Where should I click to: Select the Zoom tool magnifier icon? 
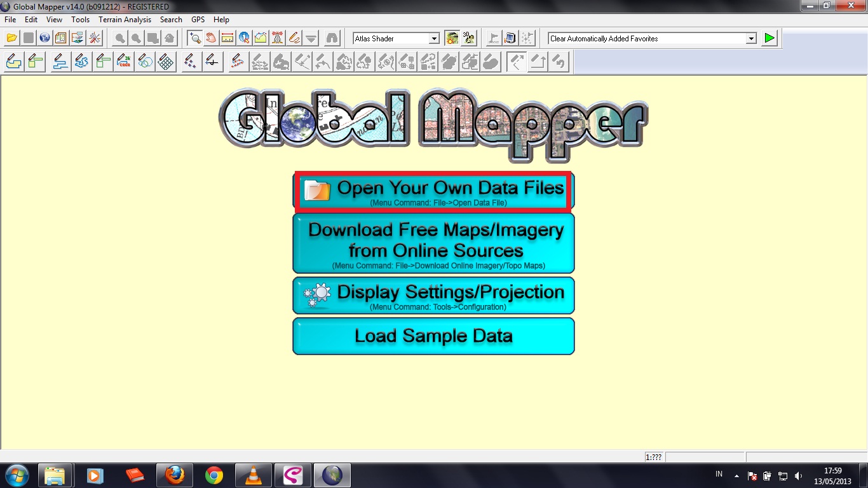(194, 38)
